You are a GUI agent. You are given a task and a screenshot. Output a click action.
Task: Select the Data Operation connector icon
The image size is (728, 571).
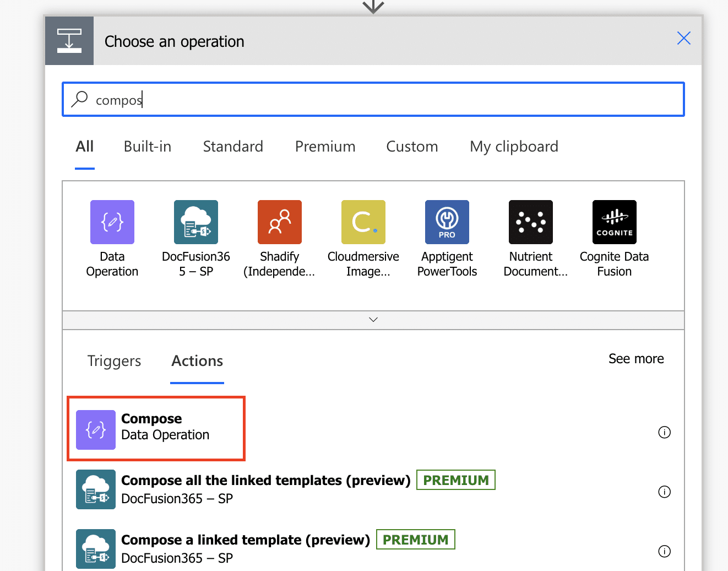(112, 222)
